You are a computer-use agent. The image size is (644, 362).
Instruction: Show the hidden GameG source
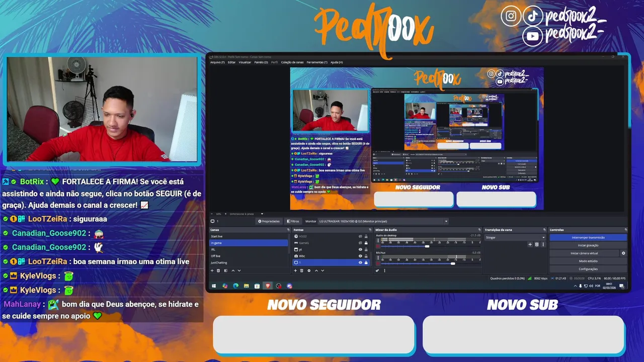(x=360, y=243)
